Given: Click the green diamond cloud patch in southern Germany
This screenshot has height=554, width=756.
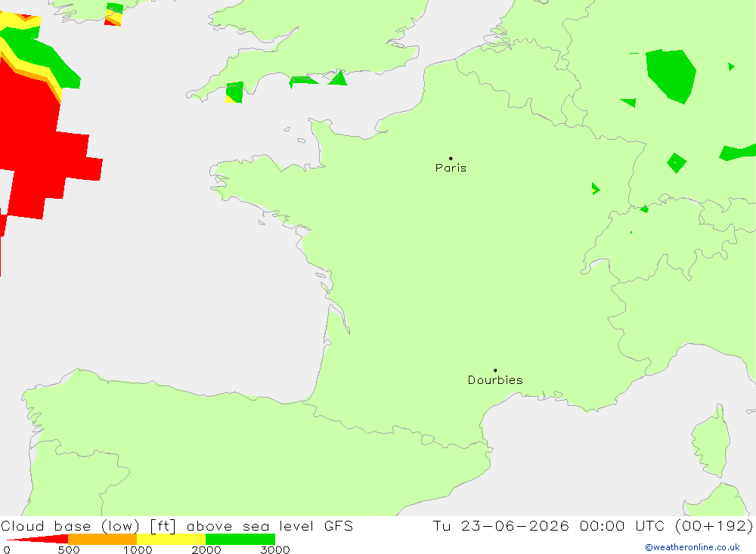Looking at the screenshot, I should [x=677, y=163].
